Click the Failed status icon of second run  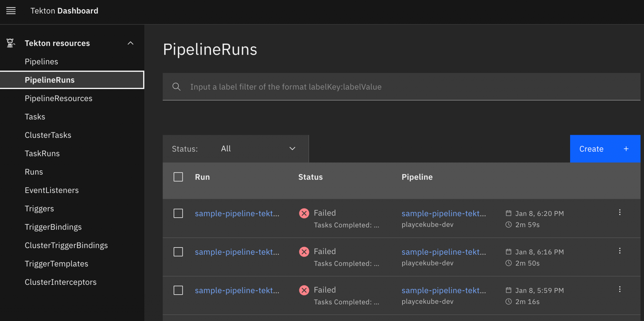(304, 252)
